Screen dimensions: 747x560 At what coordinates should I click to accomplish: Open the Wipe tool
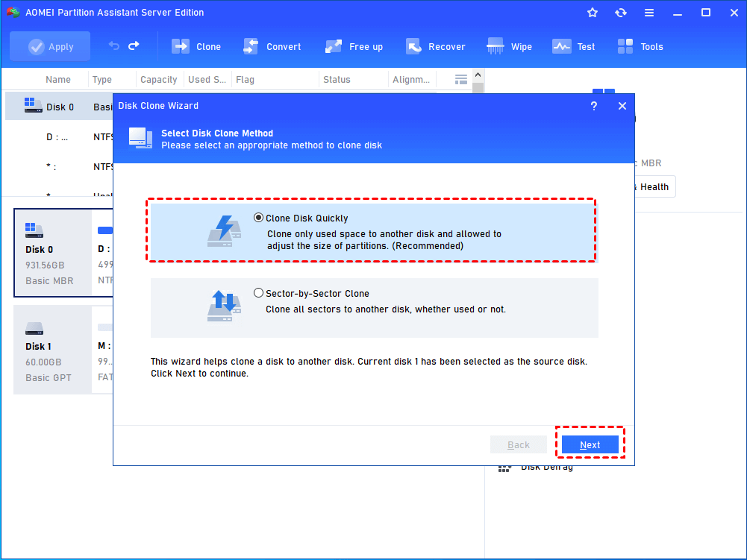509,47
